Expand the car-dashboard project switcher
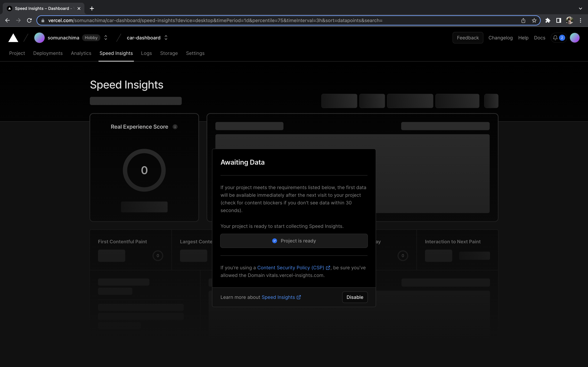588x367 pixels. (x=166, y=38)
